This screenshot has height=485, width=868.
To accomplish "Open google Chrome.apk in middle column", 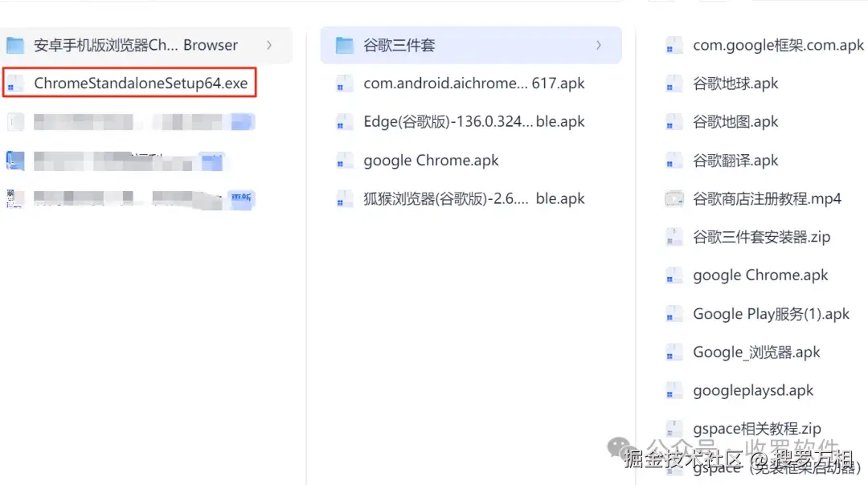I will click(470, 161).
